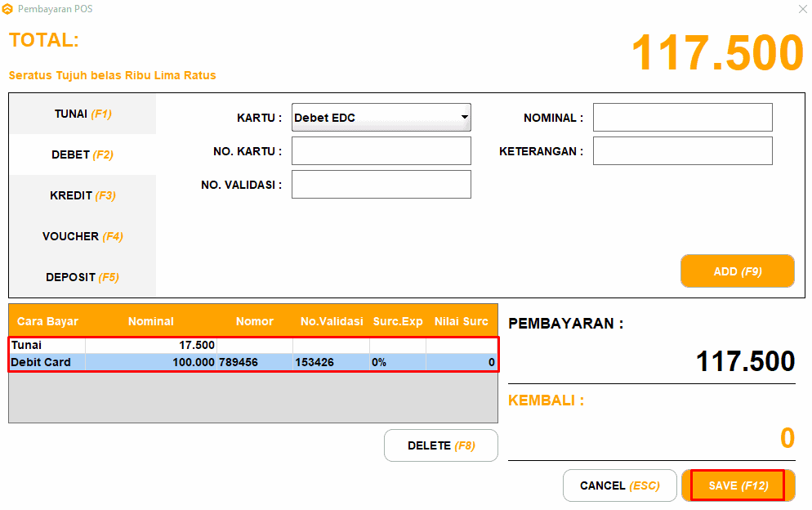
Task: Select the Debit Card payment row
Action: (x=254, y=362)
